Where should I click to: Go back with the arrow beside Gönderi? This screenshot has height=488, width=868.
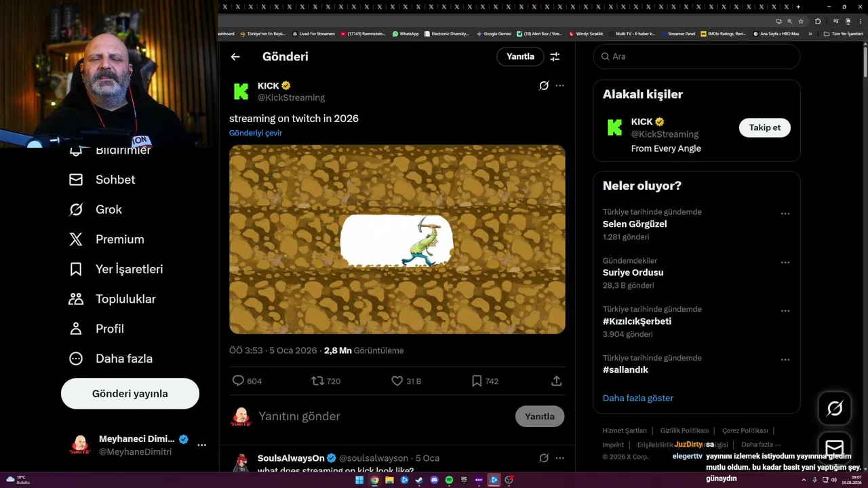tap(235, 57)
